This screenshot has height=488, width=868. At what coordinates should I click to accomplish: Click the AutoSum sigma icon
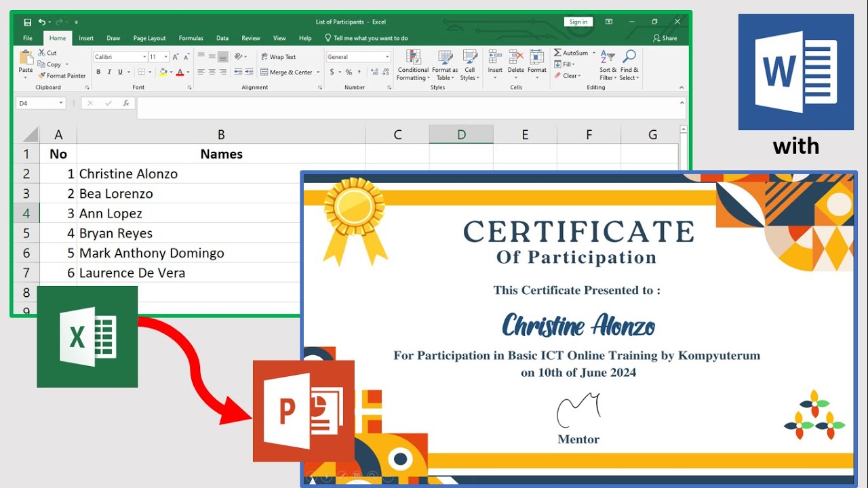pos(557,53)
